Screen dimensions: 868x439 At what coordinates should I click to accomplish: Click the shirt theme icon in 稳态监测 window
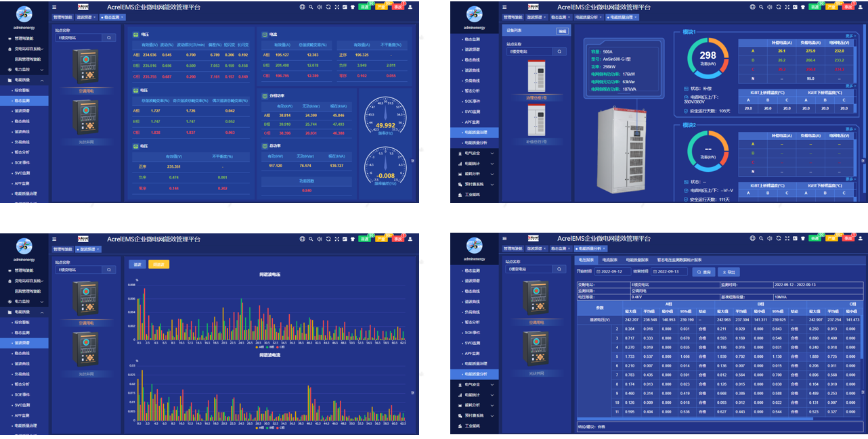pos(353,7)
